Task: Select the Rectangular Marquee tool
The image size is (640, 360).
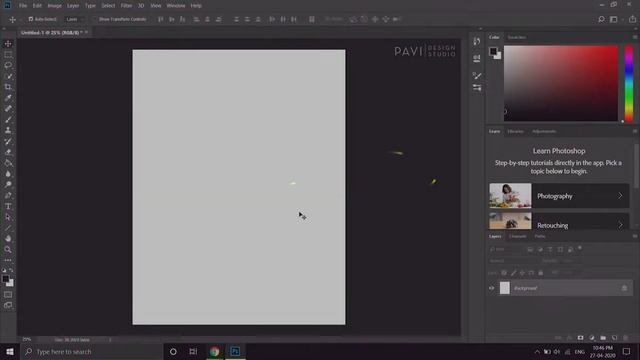Action: tap(8, 54)
